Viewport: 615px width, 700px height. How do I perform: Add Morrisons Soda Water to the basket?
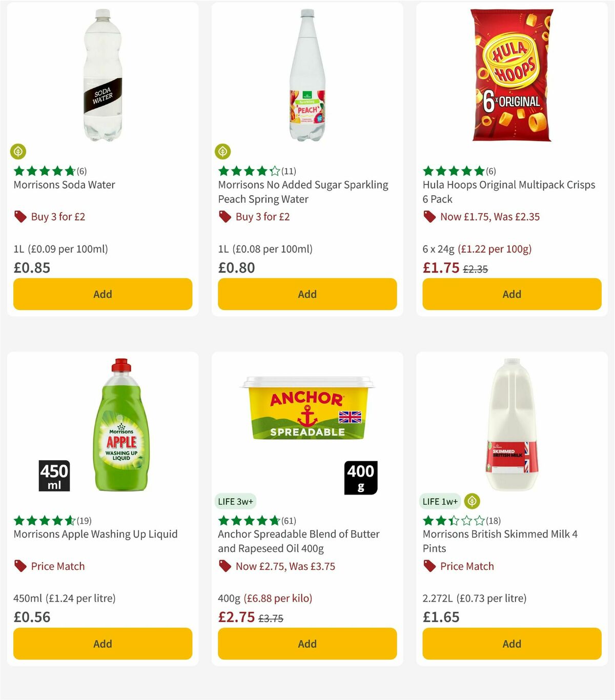coord(102,294)
